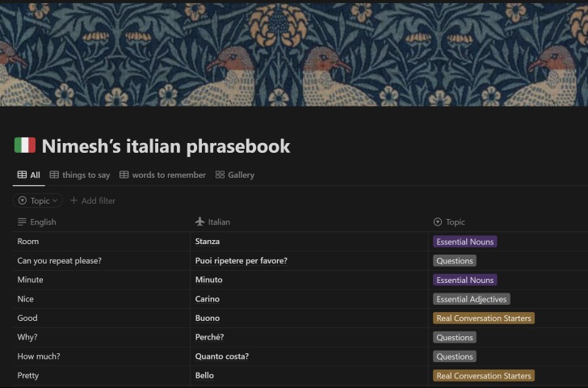The height and width of the screenshot is (388, 588).
Task: Click the text-lines icon beside English column
Action: pyautogui.click(x=22, y=221)
